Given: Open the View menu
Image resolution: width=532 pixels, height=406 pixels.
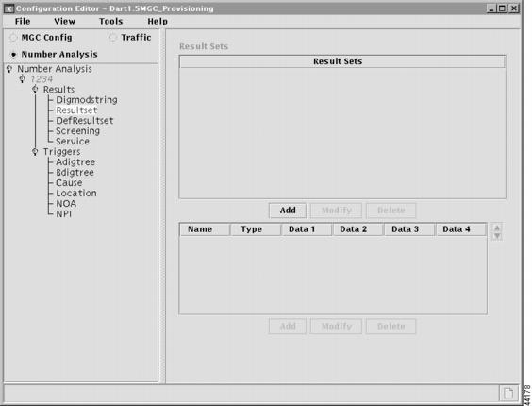Looking at the screenshot, I should click(x=64, y=21).
